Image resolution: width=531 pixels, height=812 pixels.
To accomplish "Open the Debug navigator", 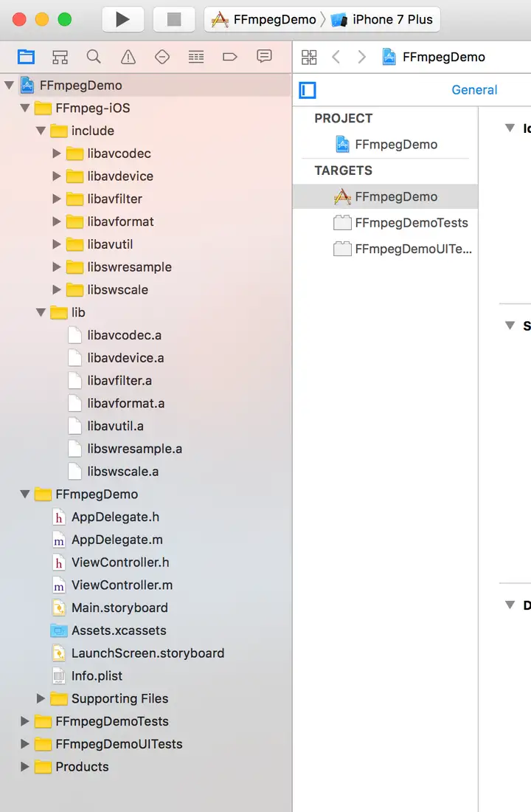I will pyautogui.click(x=196, y=57).
